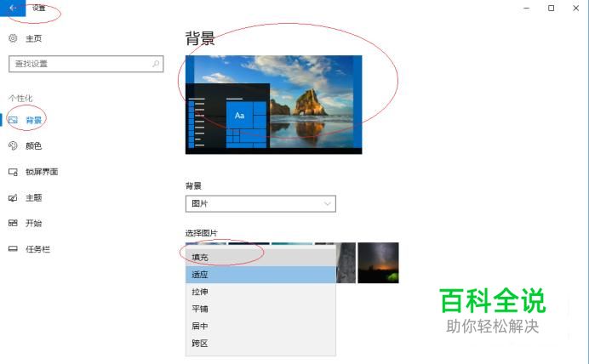589x364 pixels.
Task: Select the 任务栏 icon
Action: coord(13,249)
